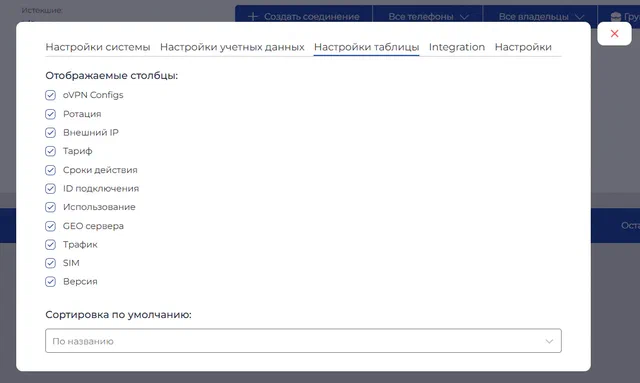Disable the Трафик column checkbox
Screen dimensions: 640x383
[x=50, y=245]
